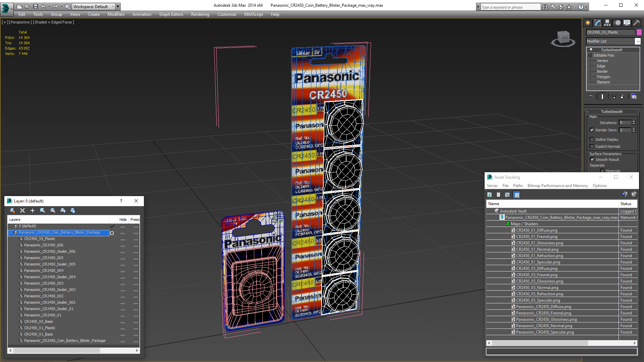This screenshot has width=644, height=362.
Task: Open the Utilities hammer panel icon
Action: coord(636,23)
